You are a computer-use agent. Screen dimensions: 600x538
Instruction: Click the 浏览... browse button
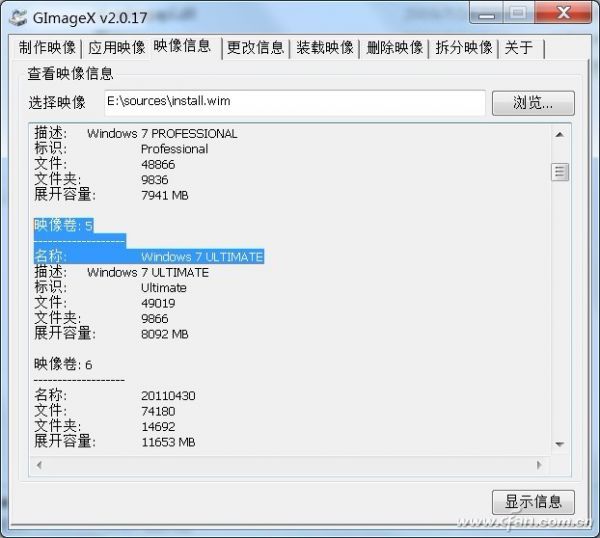pyautogui.click(x=533, y=103)
